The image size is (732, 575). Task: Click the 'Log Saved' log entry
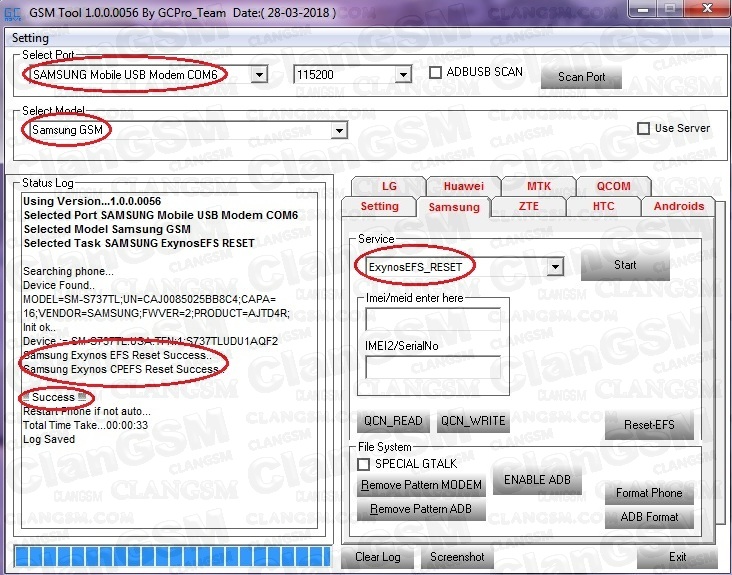point(49,440)
